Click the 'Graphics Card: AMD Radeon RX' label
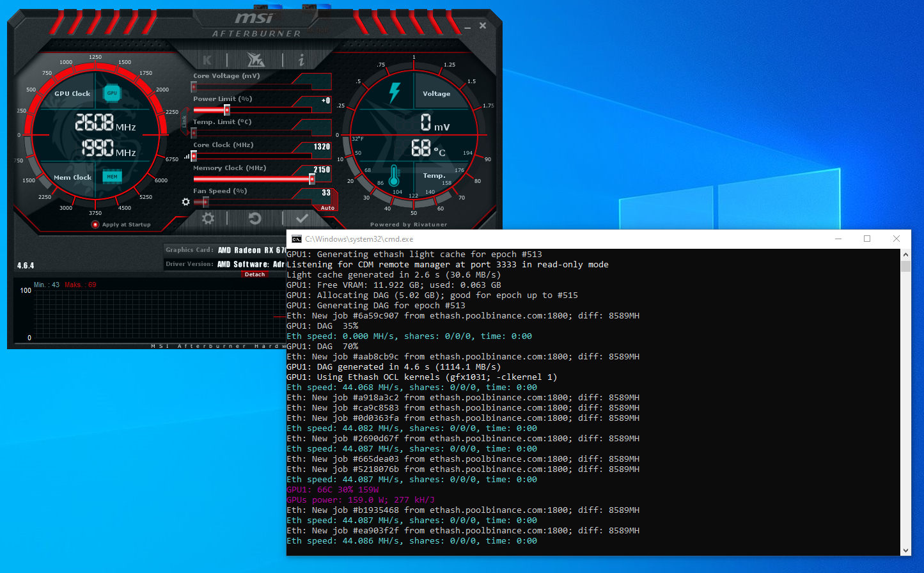924x573 pixels. [x=225, y=250]
